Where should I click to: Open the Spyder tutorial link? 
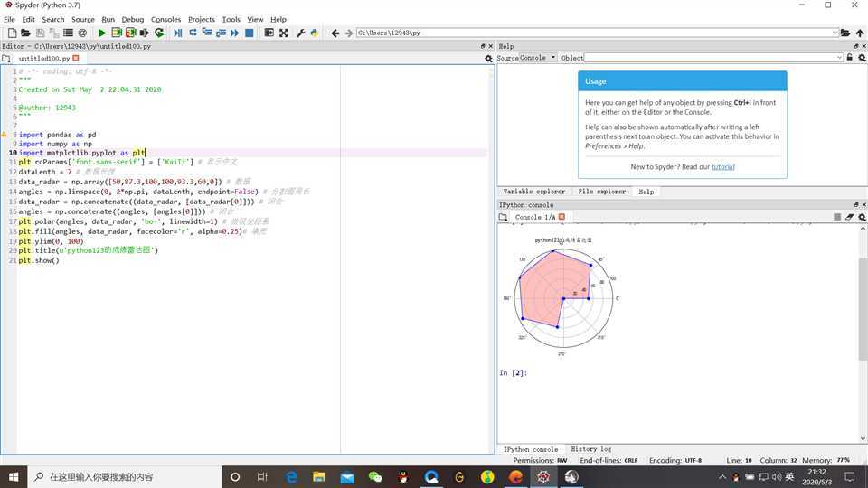click(x=723, y=166)
